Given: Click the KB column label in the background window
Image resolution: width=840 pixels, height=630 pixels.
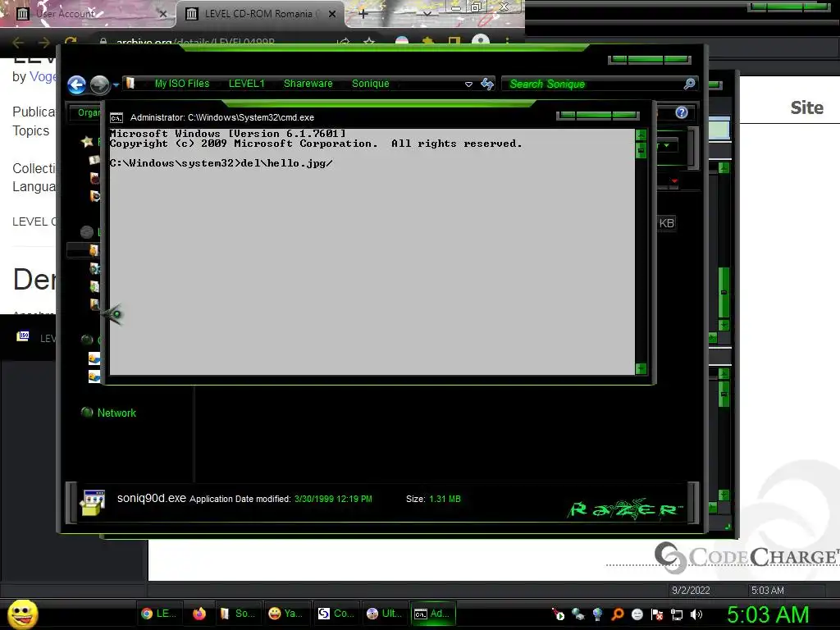Looking at the screenshot, I should tap(666, 223).
